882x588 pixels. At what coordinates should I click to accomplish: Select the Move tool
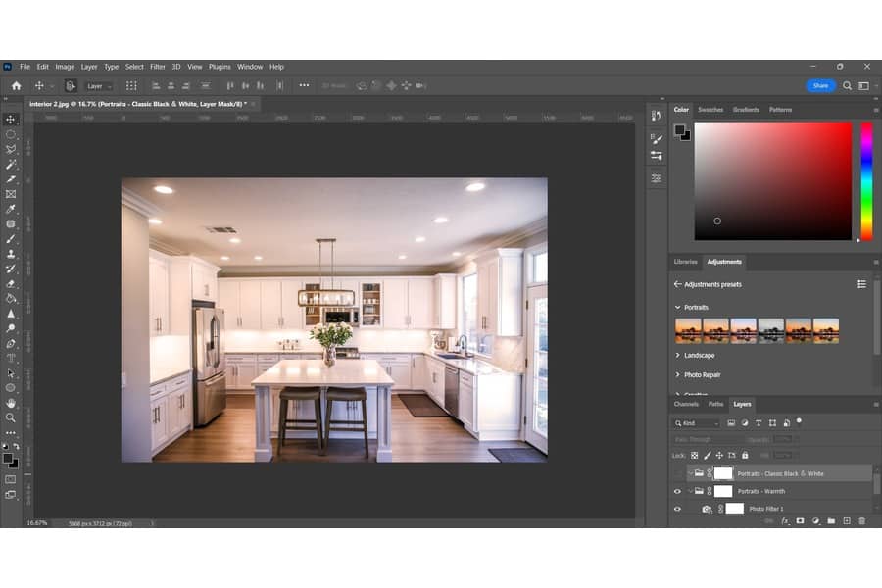[11, 120]
